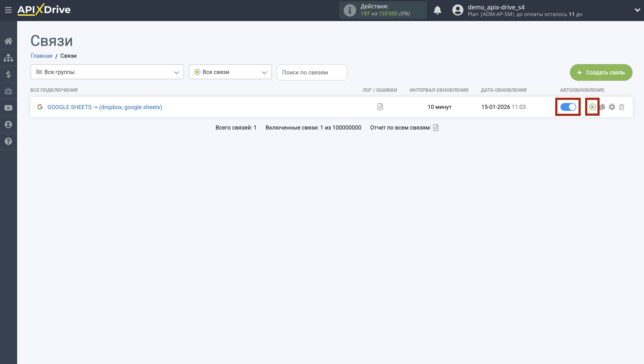Open the 'Все связи' filter dropdown

click(230, 72)
